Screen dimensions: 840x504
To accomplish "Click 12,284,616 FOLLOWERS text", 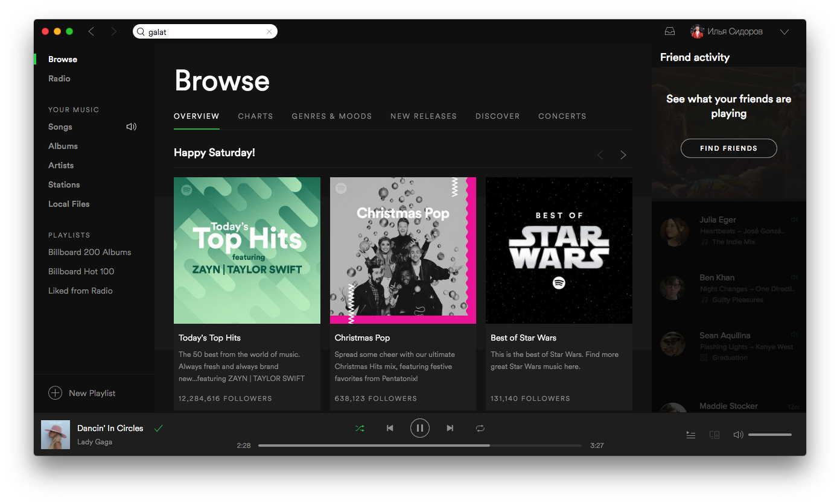I will pos(225,398).
